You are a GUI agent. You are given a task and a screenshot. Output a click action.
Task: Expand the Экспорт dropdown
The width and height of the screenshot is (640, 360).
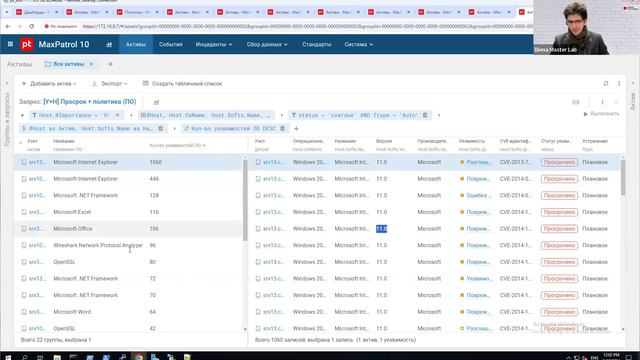click(x=109, y=83)
